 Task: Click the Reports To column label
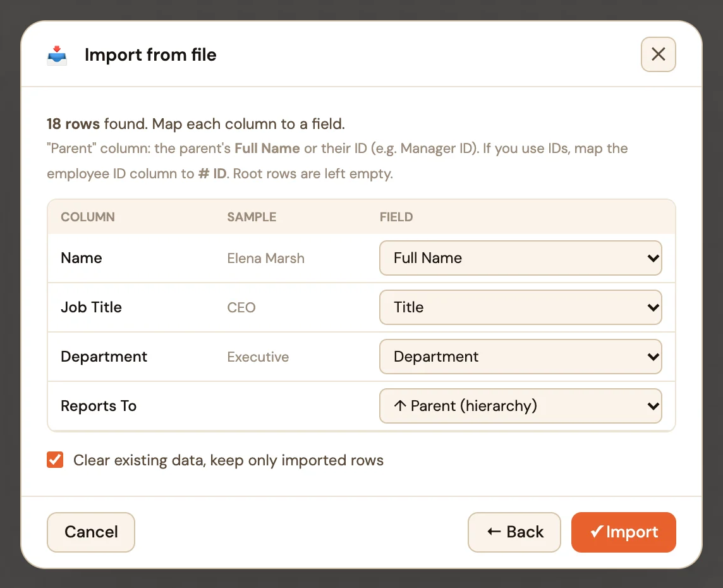click(x=99, y=406)
